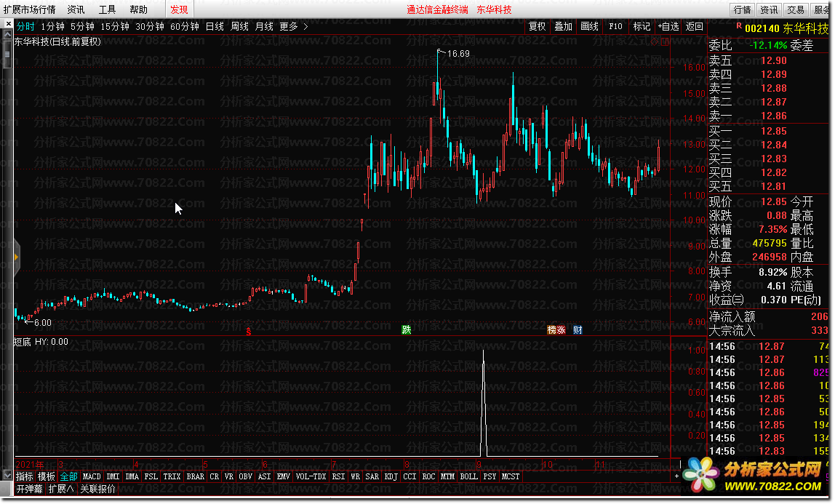
Task: Click the left scrollbar up arrow
Action: [x=7, y=35]
